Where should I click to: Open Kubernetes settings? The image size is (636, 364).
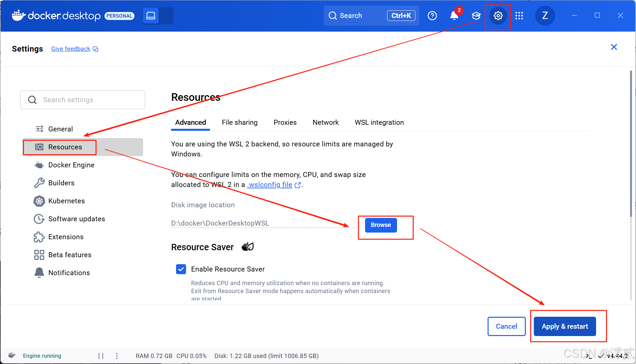(83, 201)
